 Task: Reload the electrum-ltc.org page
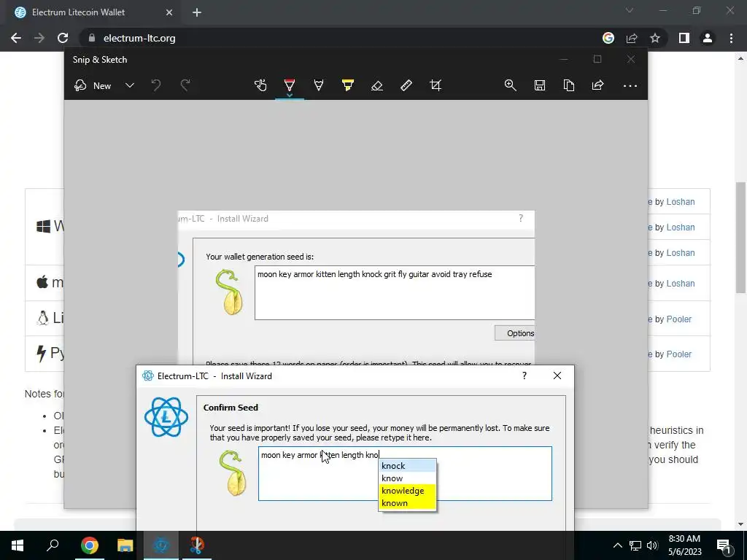point(63,38)
